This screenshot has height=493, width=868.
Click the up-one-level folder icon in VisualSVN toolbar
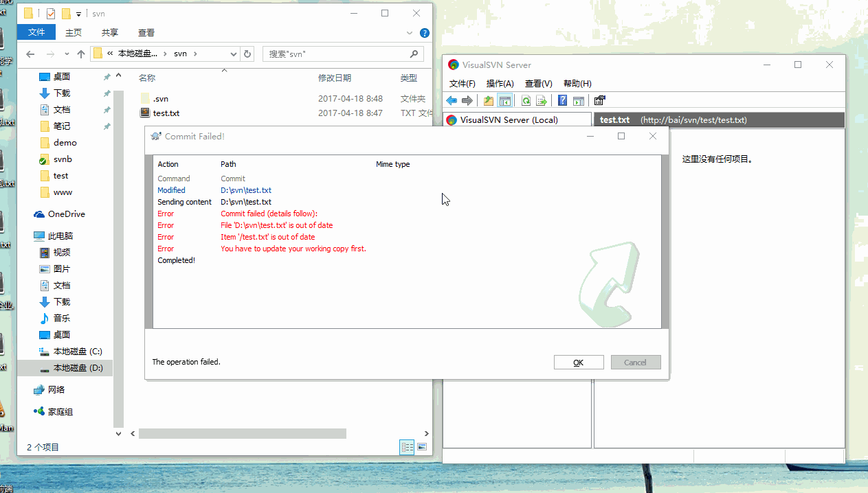[489, 101]
